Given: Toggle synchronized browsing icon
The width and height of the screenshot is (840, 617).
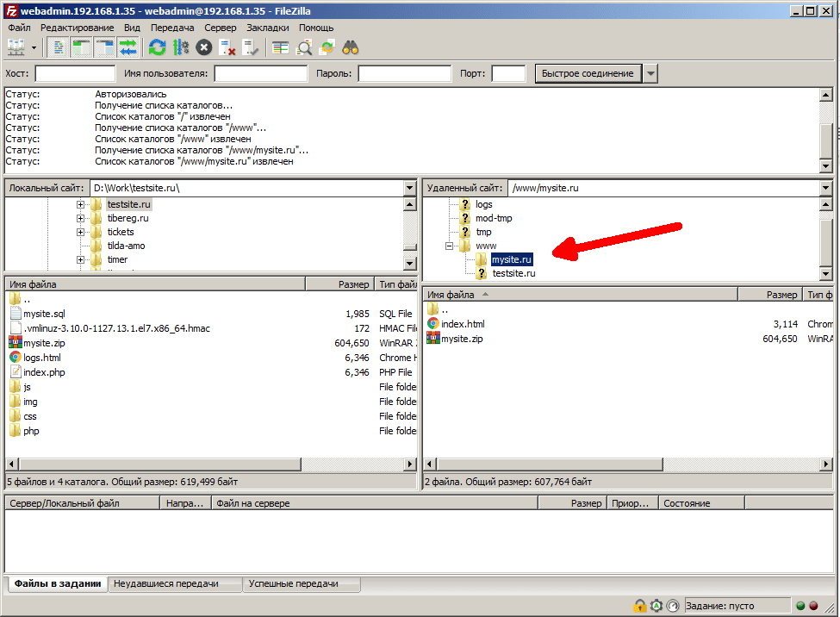Looking at the screenshot, I should [327, 47].
